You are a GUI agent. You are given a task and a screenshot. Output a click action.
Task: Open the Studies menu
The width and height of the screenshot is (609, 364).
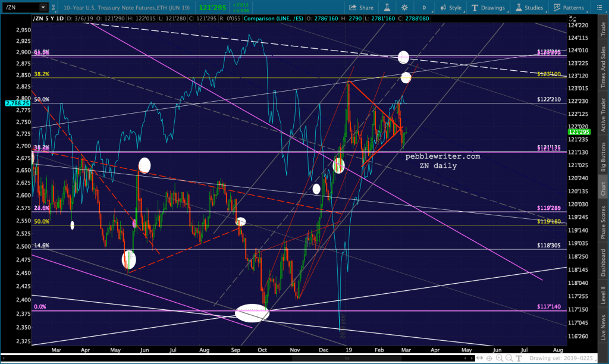(x=529, y=7)
